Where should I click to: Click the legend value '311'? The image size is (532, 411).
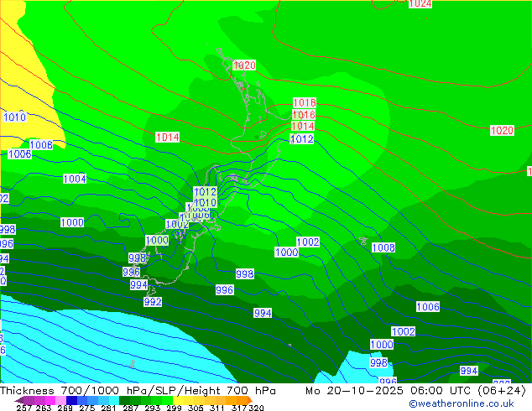[217, 408]
